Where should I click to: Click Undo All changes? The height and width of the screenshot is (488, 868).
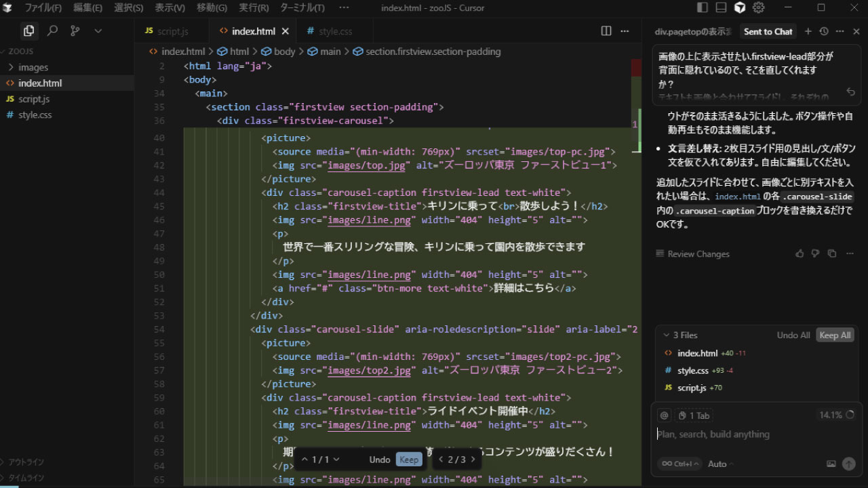click(793, 335)
